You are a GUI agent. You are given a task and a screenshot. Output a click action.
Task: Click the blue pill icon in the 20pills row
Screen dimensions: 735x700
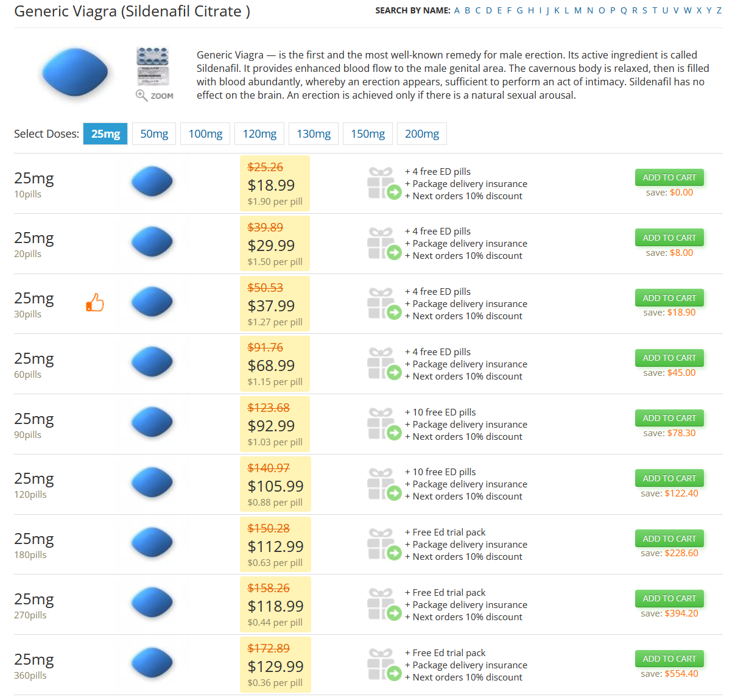pyautogui.click(x=152, y=242)
